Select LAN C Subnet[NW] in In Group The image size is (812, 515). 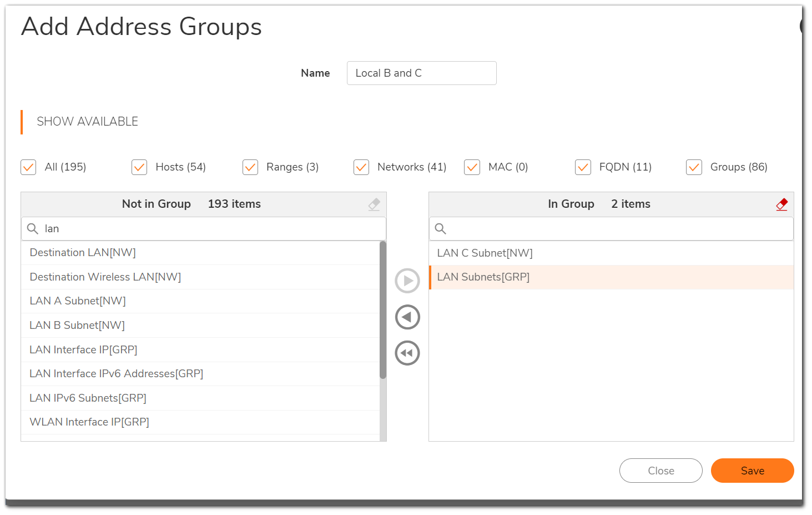click(611, 253)
